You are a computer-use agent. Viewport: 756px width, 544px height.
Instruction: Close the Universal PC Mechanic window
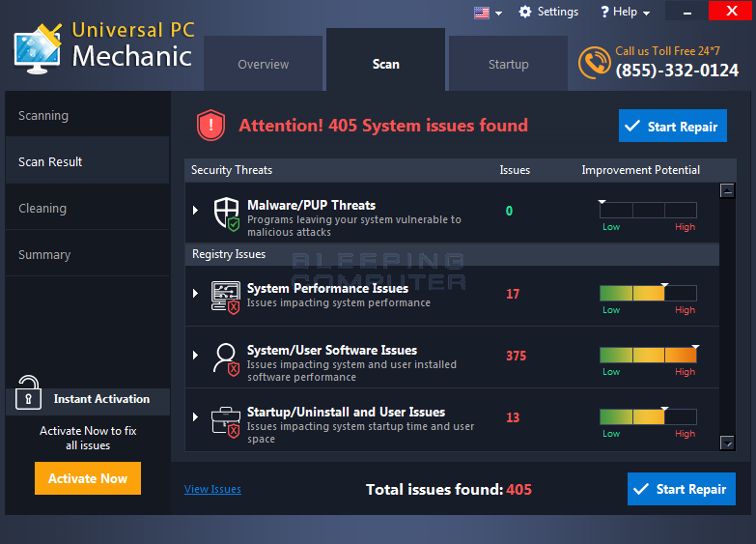[x=732, y=11]
